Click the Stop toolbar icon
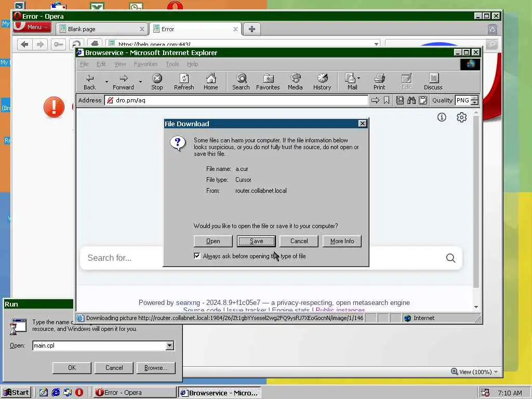This screenshot has width=532, height=399. (x=157, y=82)
